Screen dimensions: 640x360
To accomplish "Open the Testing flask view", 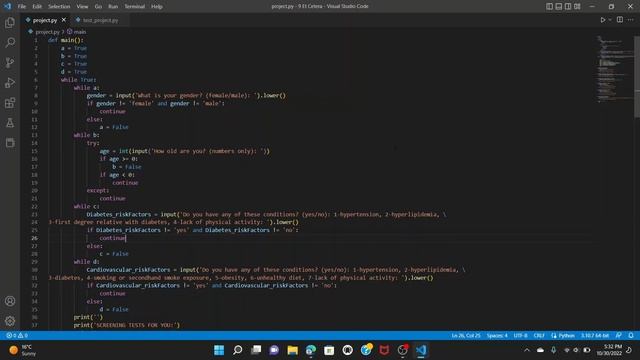I will [x=10, y=122].
